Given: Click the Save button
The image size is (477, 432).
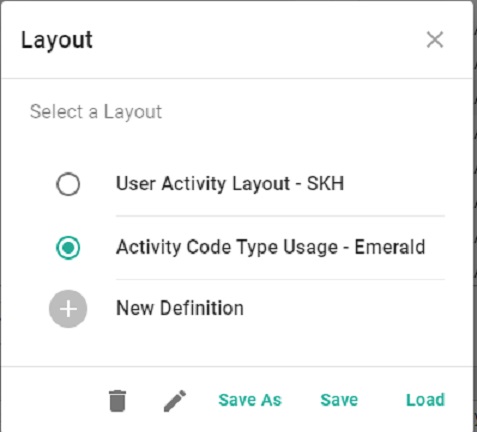Looking at the screenshot, I should (x=339, y=400).
